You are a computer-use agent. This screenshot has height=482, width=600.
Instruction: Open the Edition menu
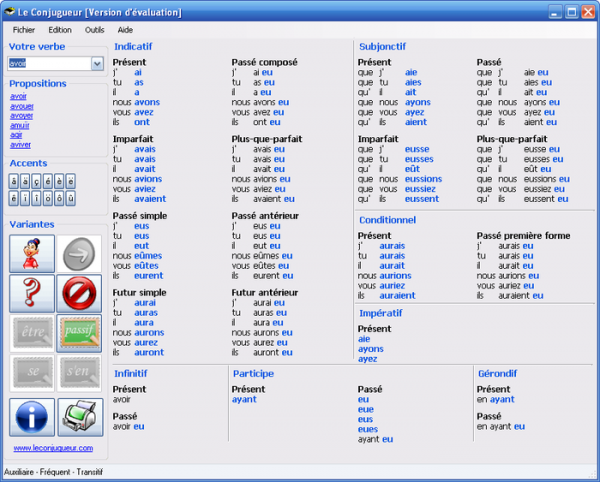[60, 30]
